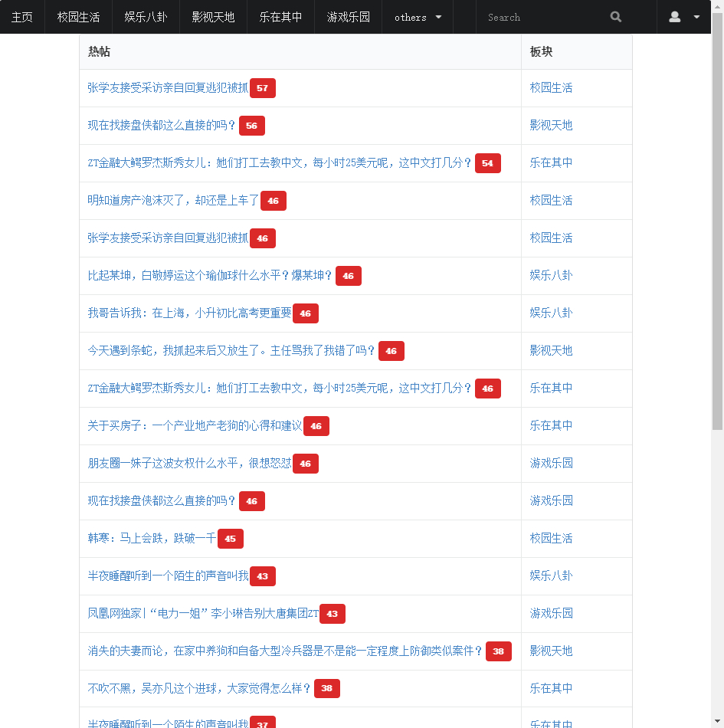Click inside the Search input field

[544, 17]
